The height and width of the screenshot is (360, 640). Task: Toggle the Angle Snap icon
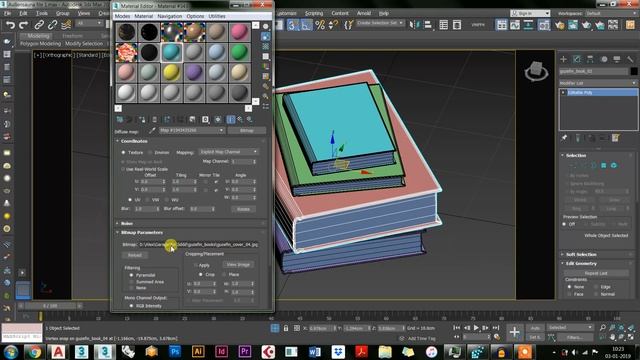click(306, 25)
